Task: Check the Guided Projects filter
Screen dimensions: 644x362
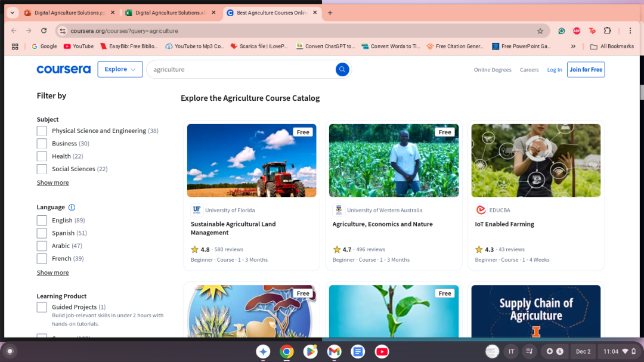Action: click(42, 307)
